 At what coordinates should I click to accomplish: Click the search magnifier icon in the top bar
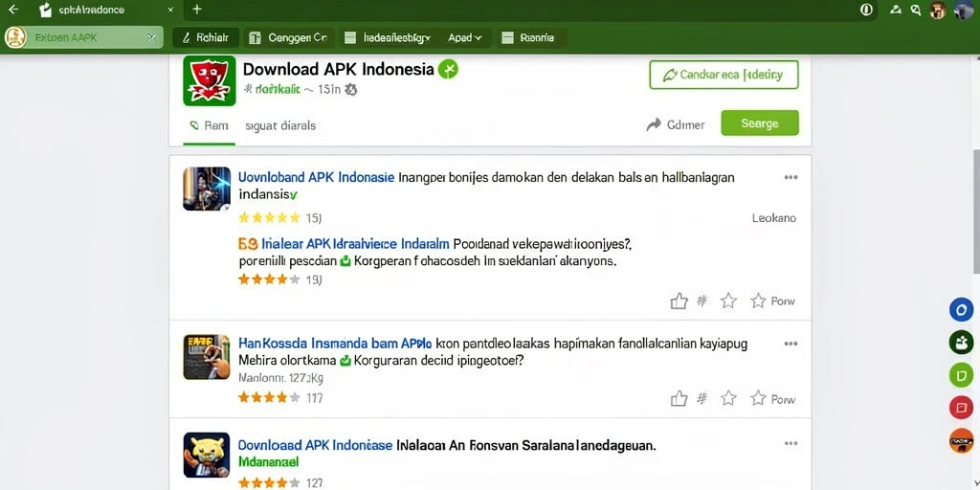click(x=916, y=10)
